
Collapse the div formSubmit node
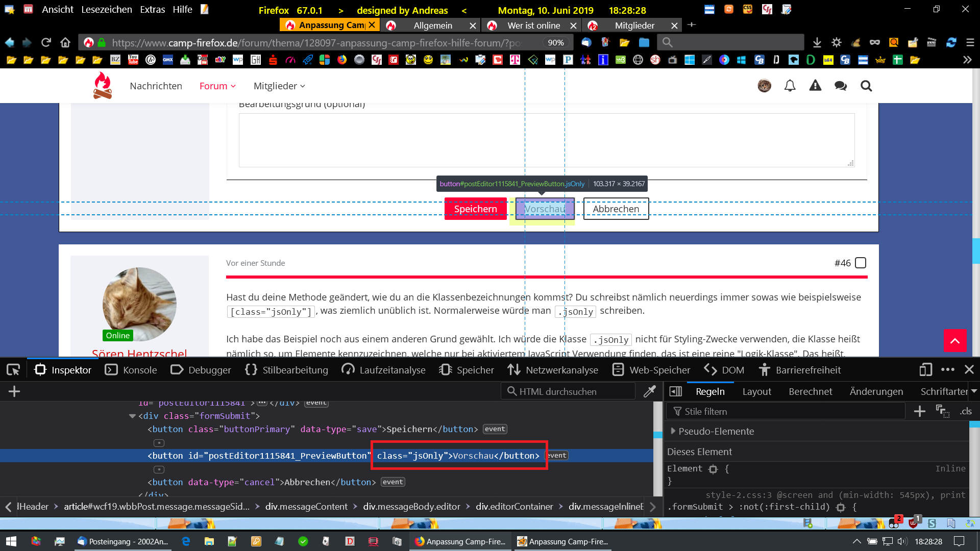tap(132, 416)
